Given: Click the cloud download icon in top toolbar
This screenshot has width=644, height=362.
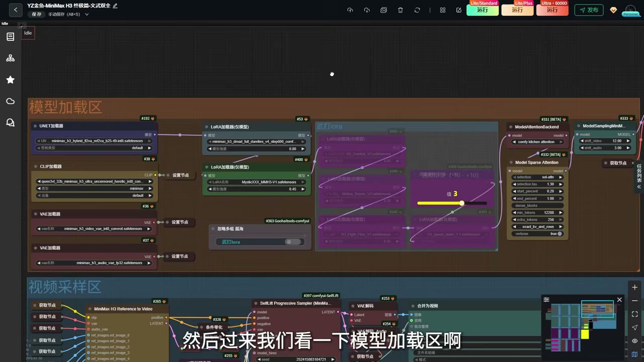Looking at the screenshot, I should click(367, 10).
